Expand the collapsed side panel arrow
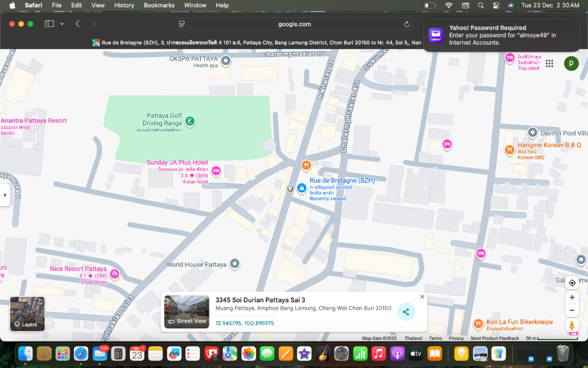The height and width of the screenshot is (368, 588). tap(5, 195)
